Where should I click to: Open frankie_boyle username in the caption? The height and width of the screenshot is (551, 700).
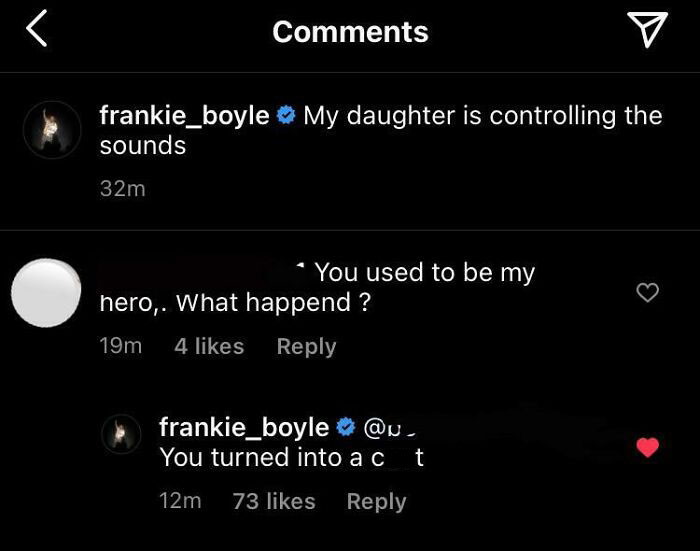(x=184, y=116)
